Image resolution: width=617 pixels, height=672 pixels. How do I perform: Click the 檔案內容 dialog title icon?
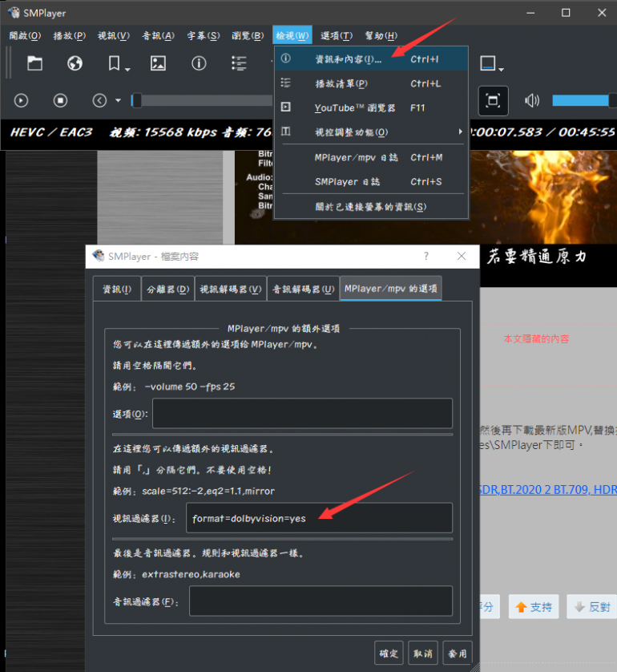[x=99, y=257]
